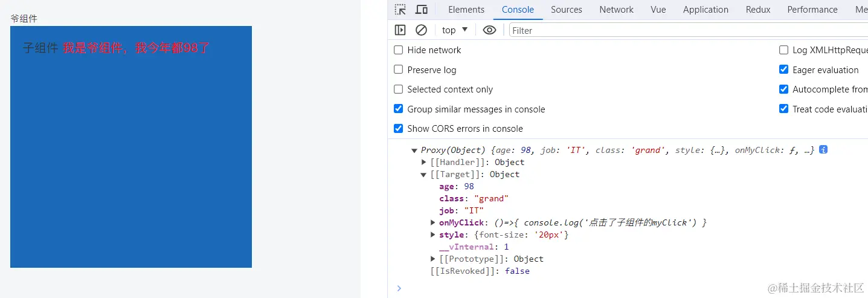Open the Redux tab
Screen dimensions: 868x298
[x=758, y=10]
